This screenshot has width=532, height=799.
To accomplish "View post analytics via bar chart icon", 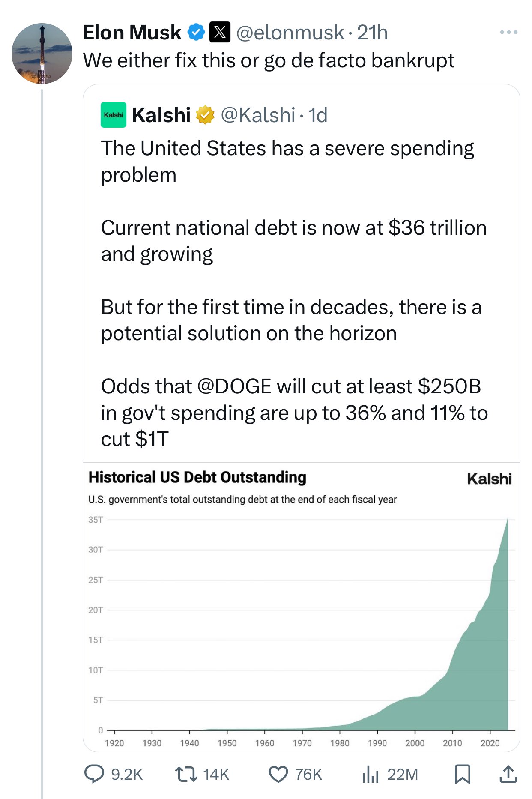I will click(370, 774).
